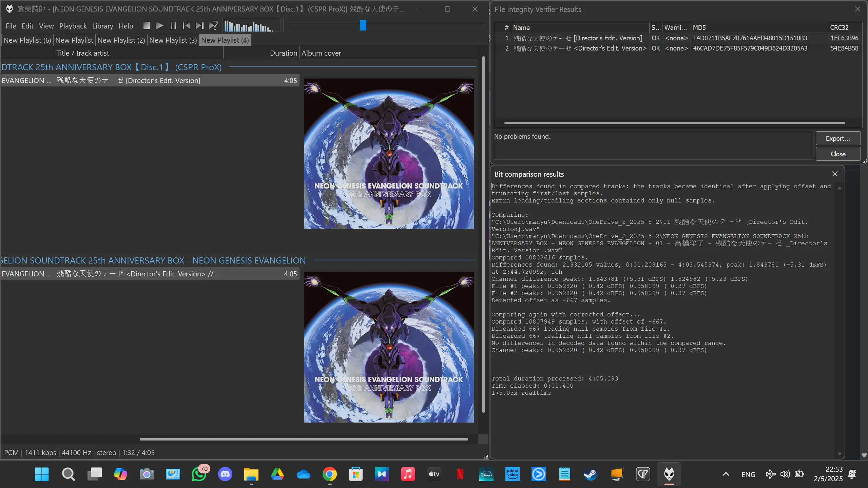The width and height of the screenshot is (868, 488).
Task: Sort verifier results by CRC32 column
Action: point(845,27)
